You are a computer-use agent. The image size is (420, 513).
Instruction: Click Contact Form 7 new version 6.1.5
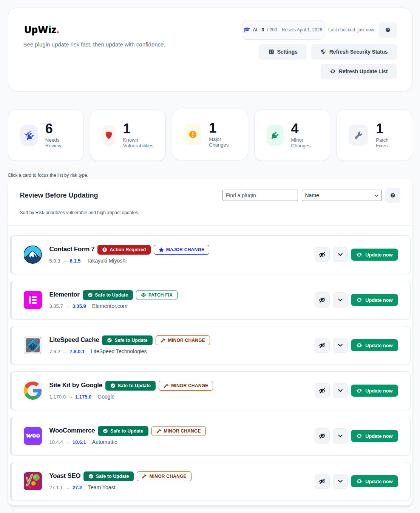pos(75,261)
